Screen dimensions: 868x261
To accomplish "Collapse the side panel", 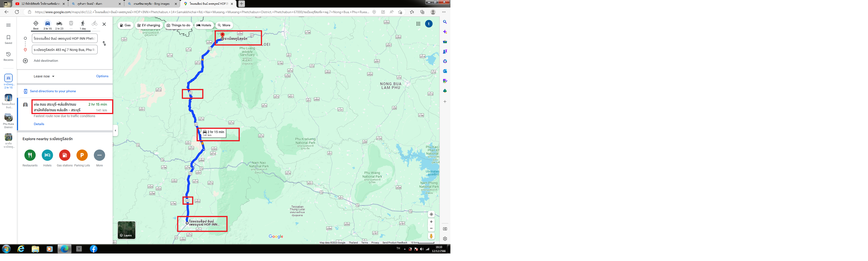I will 115,130.
